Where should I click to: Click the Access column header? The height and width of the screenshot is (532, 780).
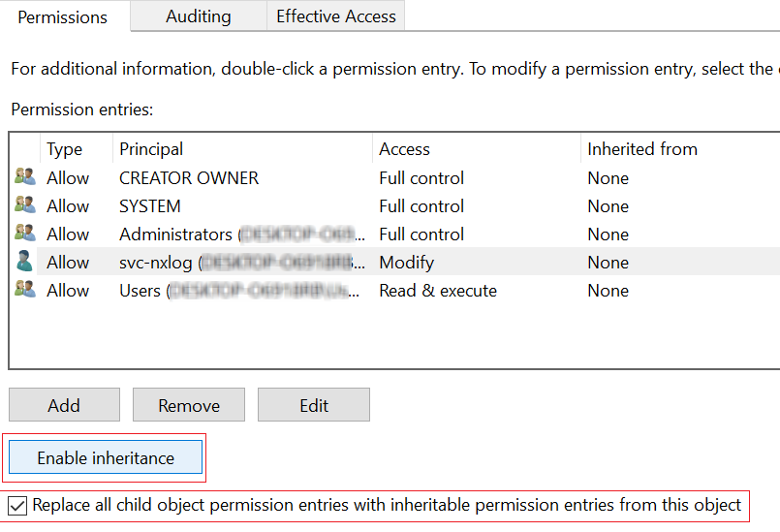pyautogui.click(x=404, y=149)
